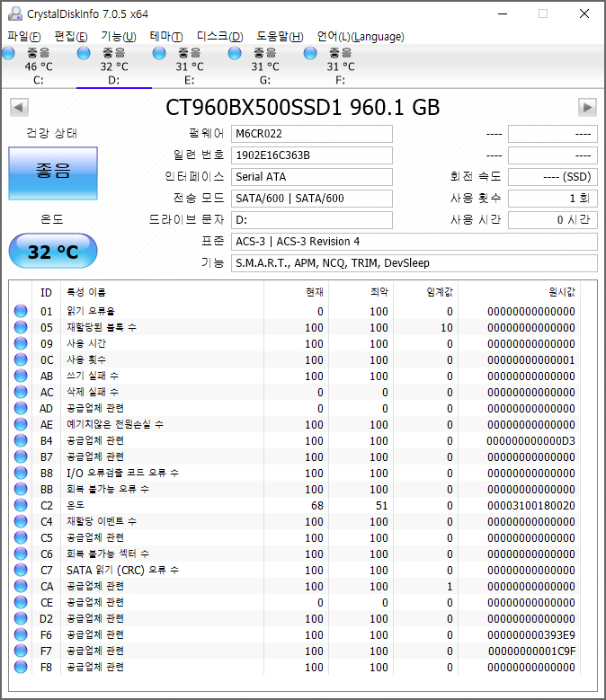Expand the 언어(L)(Language) menu
606x700 pixels.
[361, 37]
